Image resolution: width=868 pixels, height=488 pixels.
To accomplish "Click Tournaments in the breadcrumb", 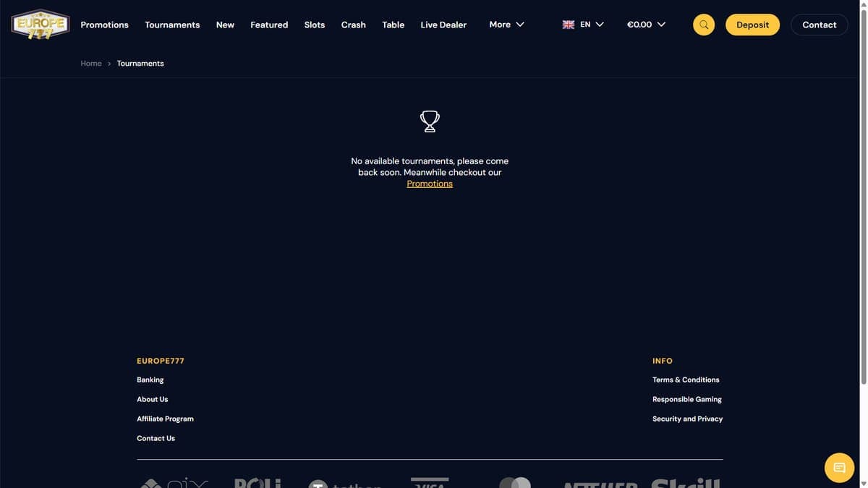I will coord(140,64).
